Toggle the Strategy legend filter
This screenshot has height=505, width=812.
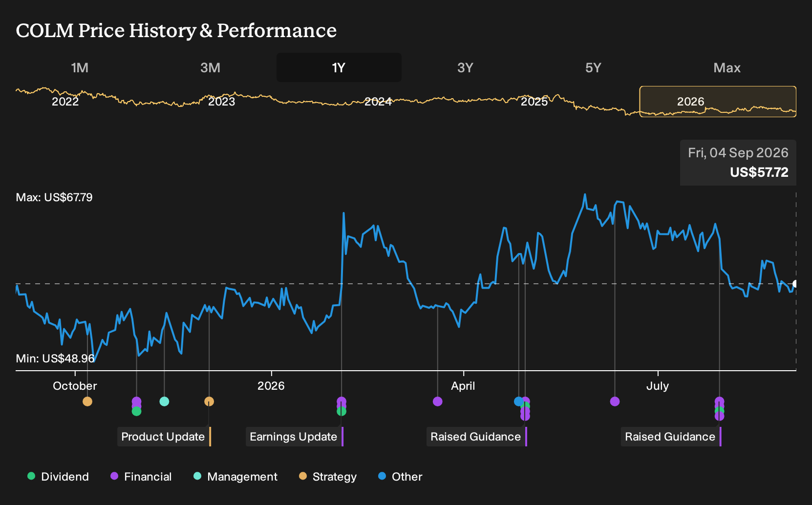click(x=328, y=477)
